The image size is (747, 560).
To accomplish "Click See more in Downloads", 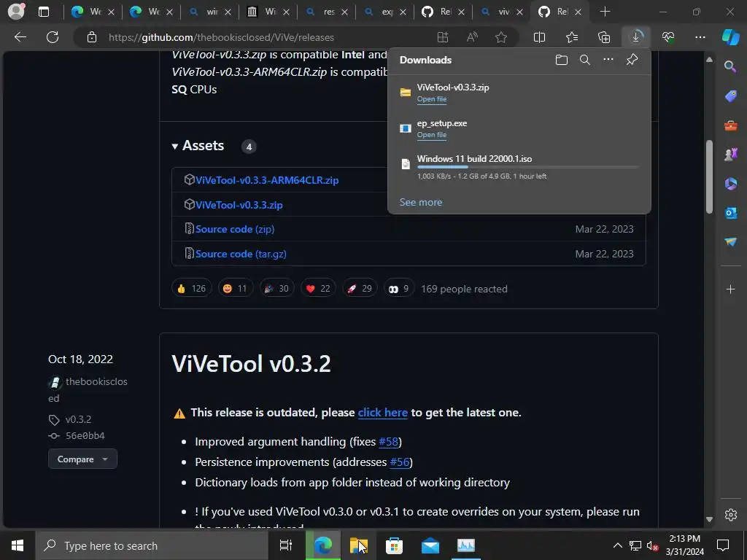I will coord(421,203).
